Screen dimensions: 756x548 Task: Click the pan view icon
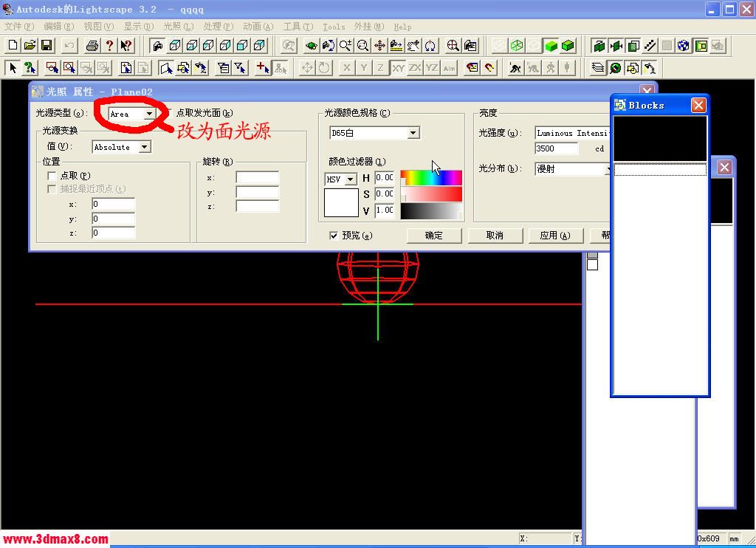[379, 45]
